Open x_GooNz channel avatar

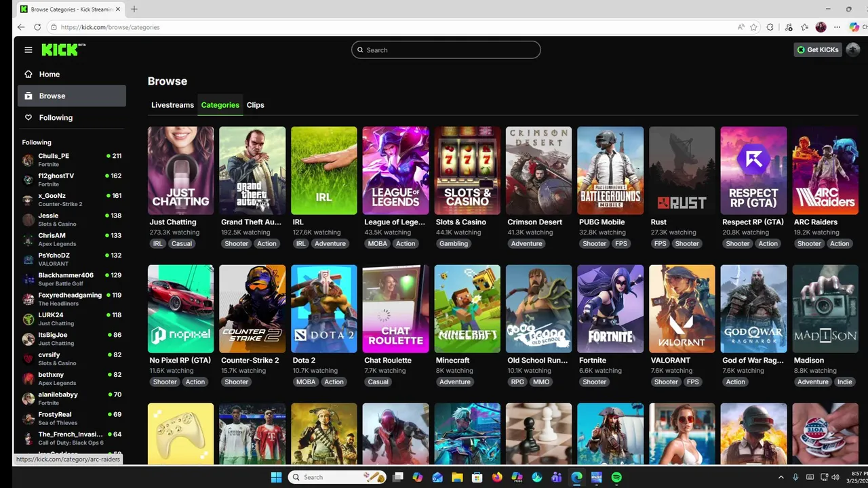coord(28,200)
